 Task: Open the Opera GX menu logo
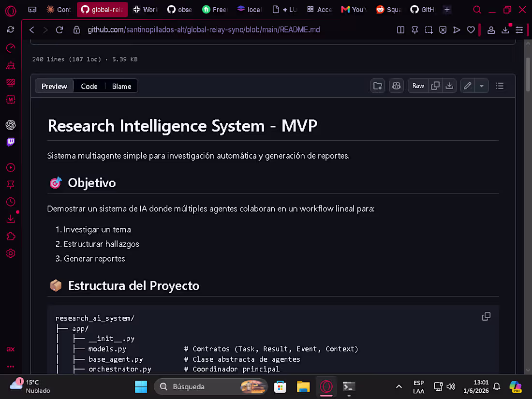pyautogui.click(x=11, y=11)
